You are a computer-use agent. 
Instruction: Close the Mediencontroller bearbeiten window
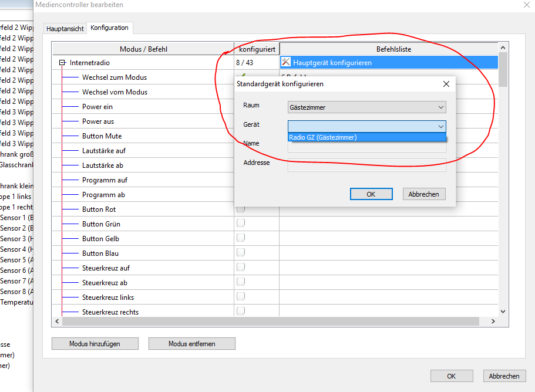(x=526, y=5)
